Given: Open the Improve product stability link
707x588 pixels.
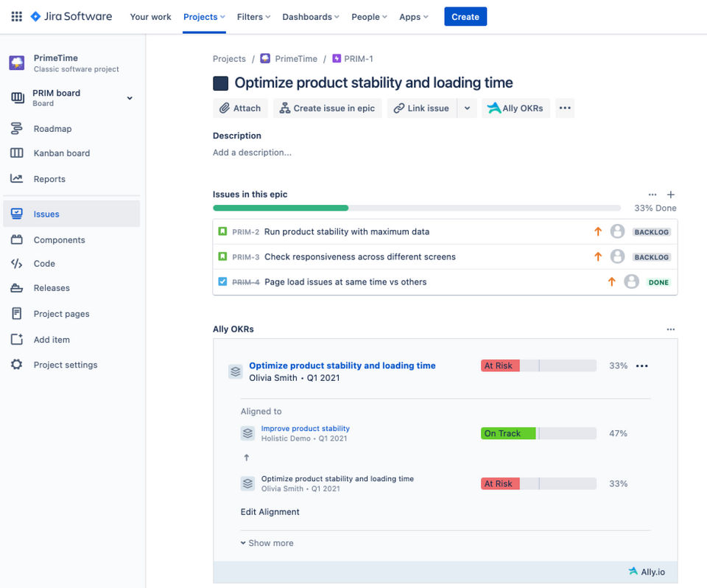Looking at the screenshot, I should (305, 428).
